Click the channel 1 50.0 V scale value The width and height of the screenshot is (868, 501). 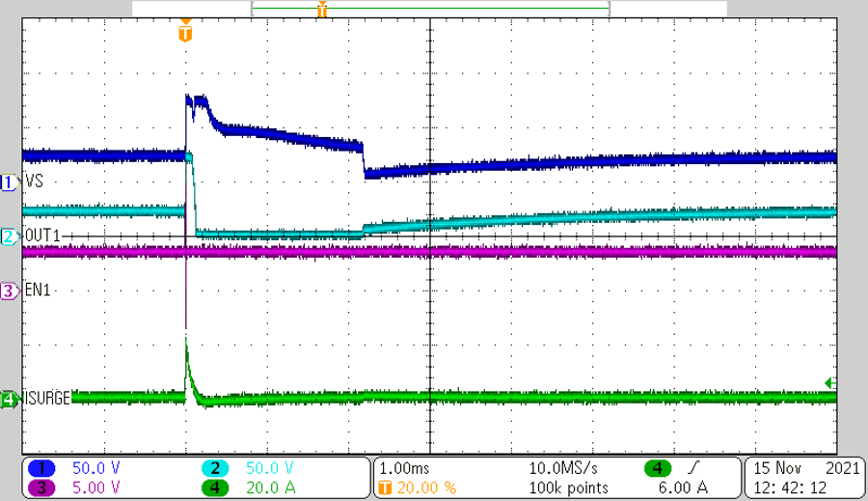(x=96, y=468)
